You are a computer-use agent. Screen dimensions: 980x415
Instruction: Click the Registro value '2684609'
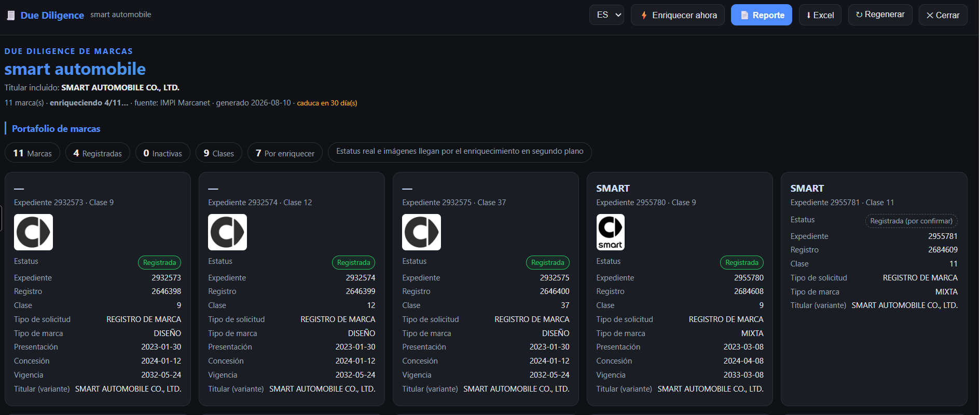(x=943, y=250)
